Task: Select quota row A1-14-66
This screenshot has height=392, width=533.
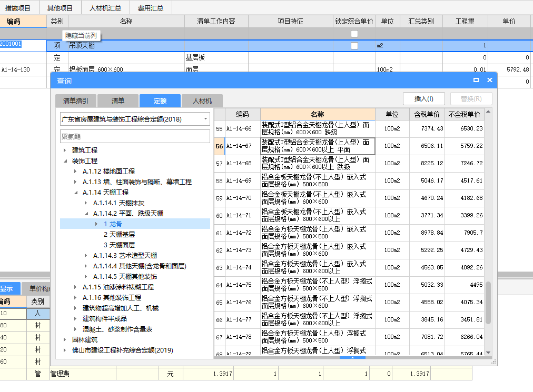Action: coord(349,129)
